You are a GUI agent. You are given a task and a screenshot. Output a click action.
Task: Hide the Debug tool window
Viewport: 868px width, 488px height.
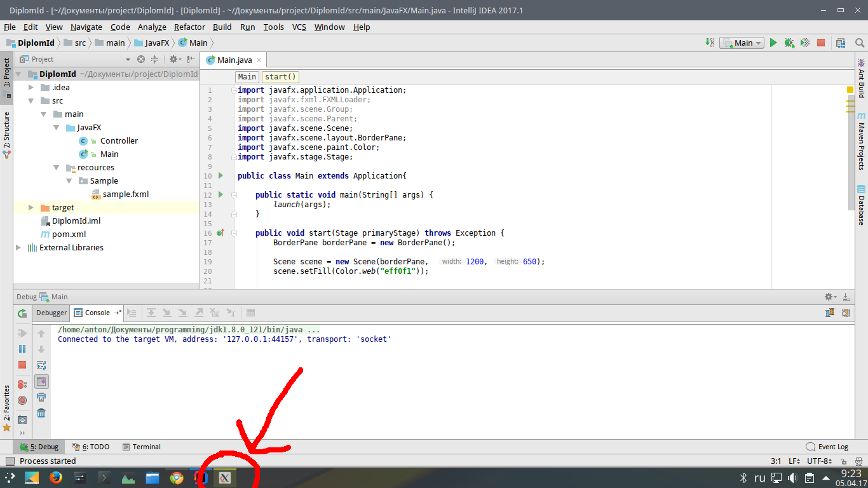pos(846,297)
